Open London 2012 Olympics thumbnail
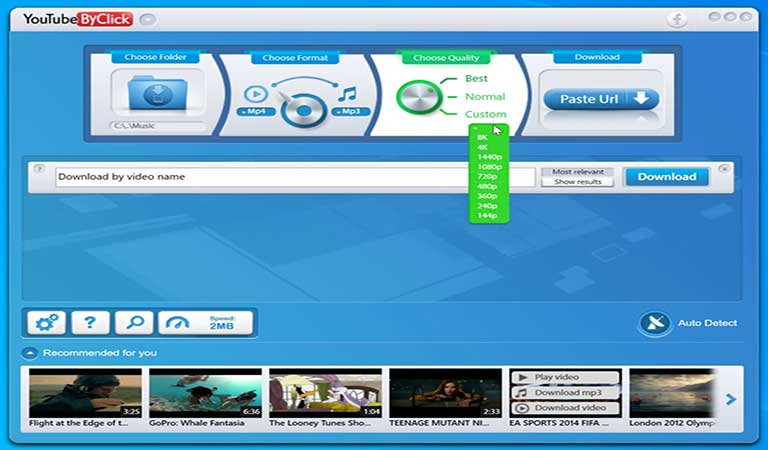 [x=671, y=393]
